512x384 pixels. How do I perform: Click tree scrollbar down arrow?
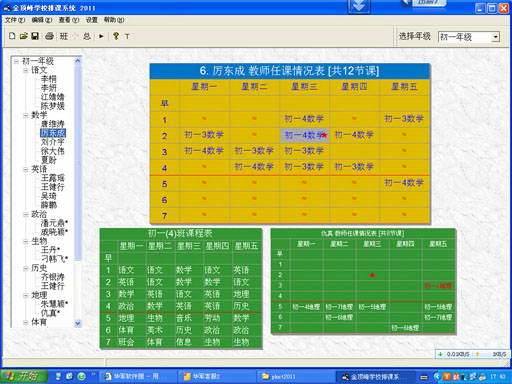tap(78, 323)
